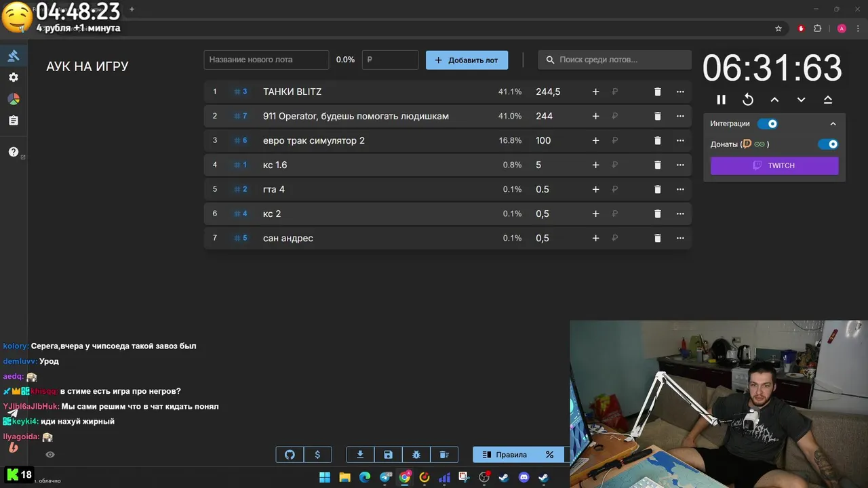This screenshot has height=488, width=868.
Task: Open Discord from the taskbar
Action: coord(524,477)
